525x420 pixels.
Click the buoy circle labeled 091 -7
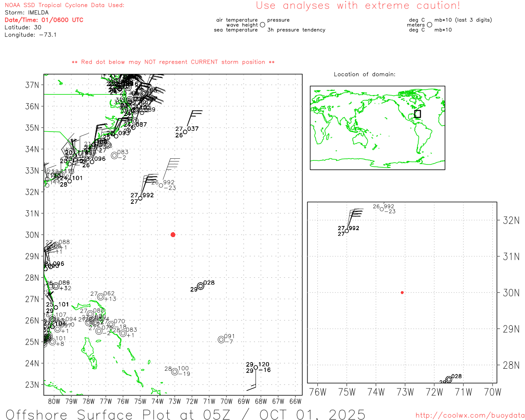[221, 340]
